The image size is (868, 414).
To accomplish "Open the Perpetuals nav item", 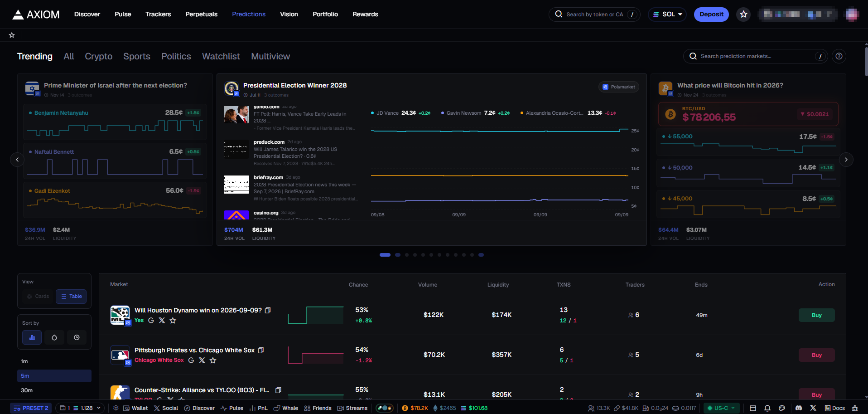I will [x=201, y=15].
